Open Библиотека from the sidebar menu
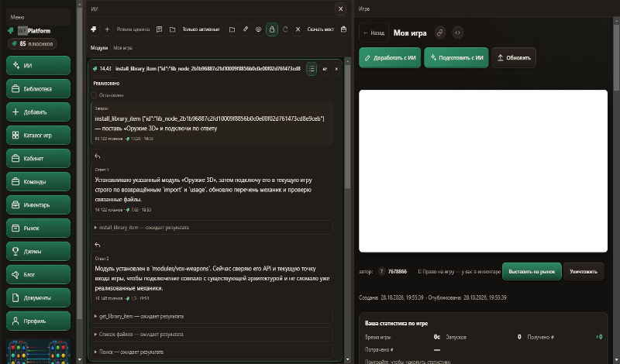This screenshot has height=364, width=620. 38,89
